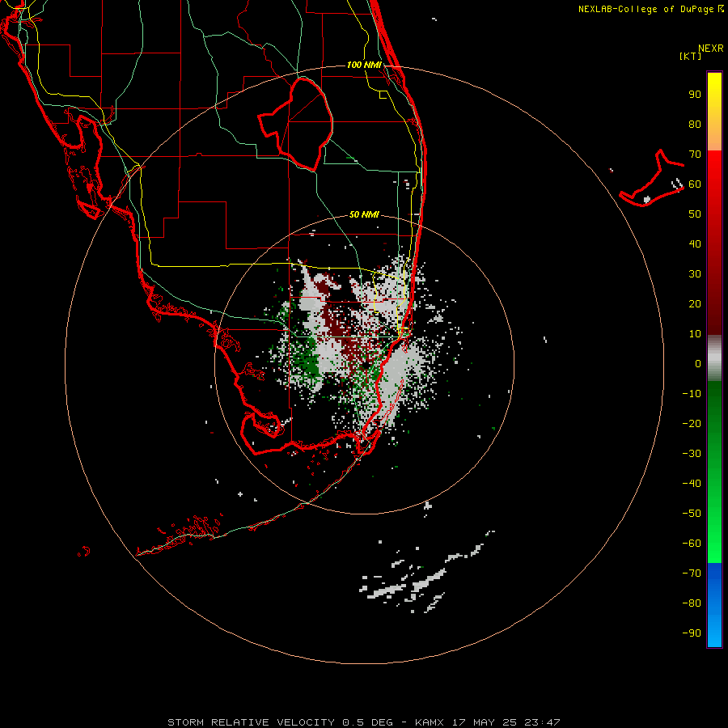Click the 23:47 timestamp
Screen dimensions: 728x728
pyautogui.click(x=542, y=722)
